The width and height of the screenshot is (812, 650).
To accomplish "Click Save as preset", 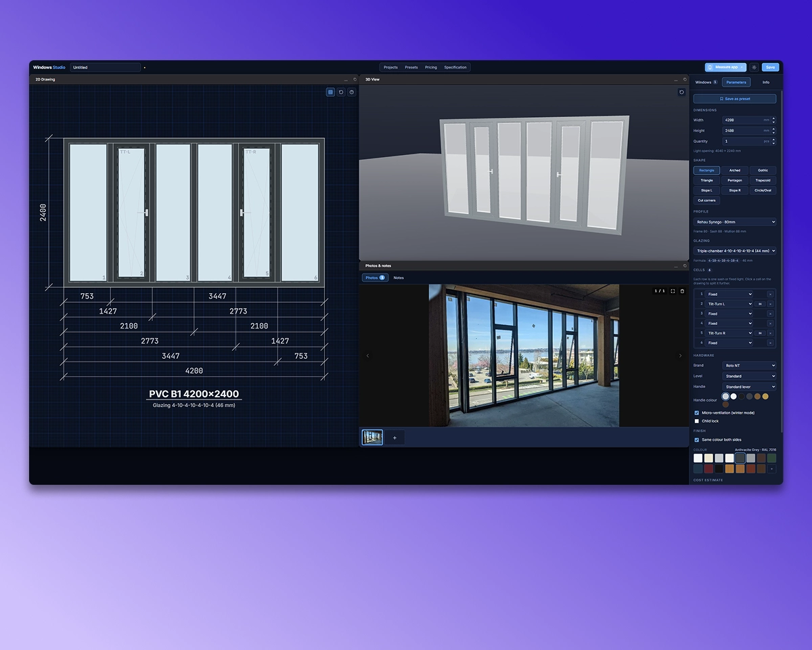I will 735,99.
